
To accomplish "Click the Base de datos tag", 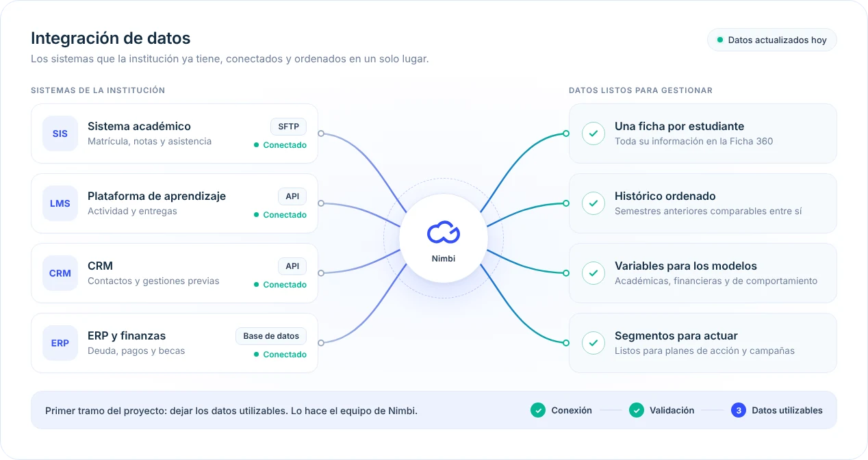I will (x=271, y=336).
